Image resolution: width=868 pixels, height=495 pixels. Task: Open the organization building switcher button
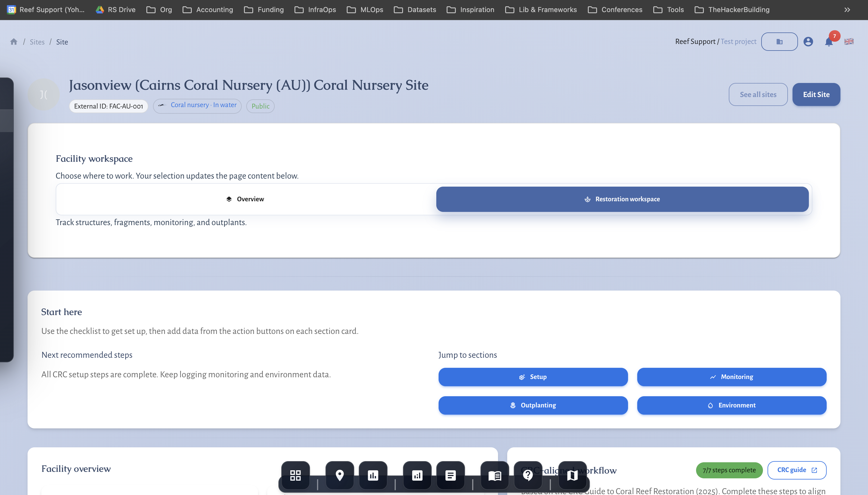779,41
